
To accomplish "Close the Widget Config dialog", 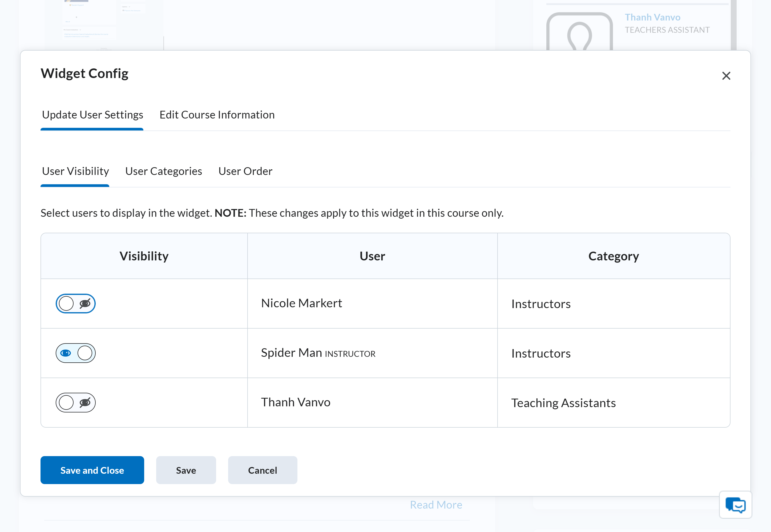I will [726, 76].
